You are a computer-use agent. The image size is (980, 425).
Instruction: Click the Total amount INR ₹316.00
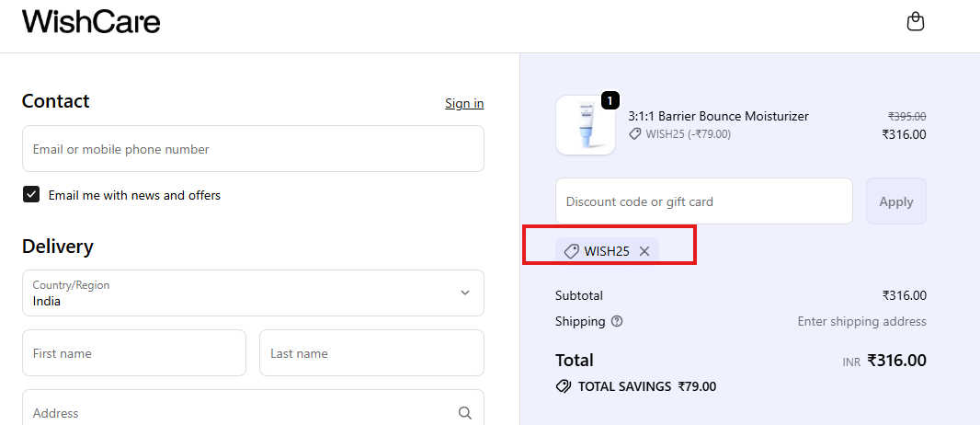click(884, 361)
